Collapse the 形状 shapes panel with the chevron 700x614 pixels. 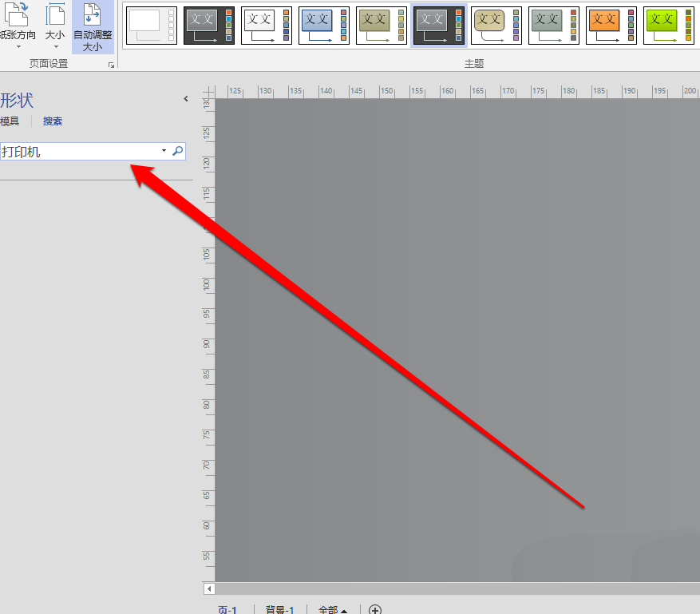coord(186,99)
